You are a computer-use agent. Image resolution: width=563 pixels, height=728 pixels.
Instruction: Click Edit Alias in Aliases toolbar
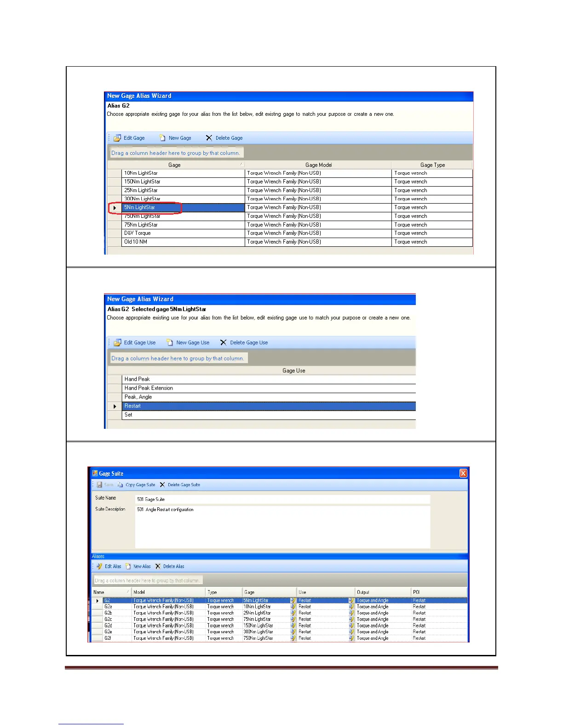109,566
